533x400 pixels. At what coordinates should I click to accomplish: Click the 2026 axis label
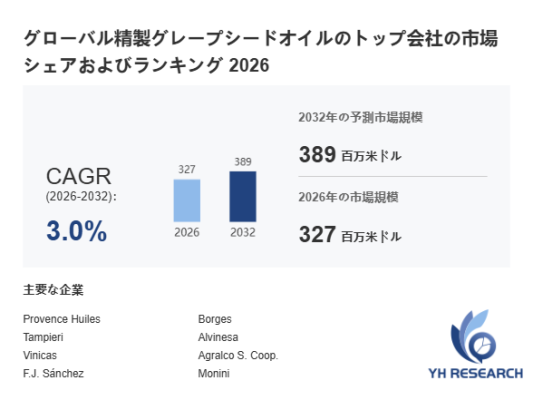[187, 232]
